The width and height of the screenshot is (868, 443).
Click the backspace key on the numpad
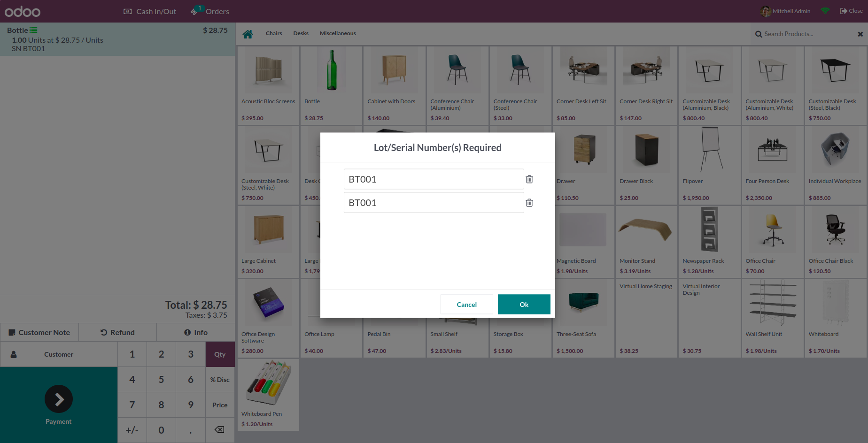[219, 430]
